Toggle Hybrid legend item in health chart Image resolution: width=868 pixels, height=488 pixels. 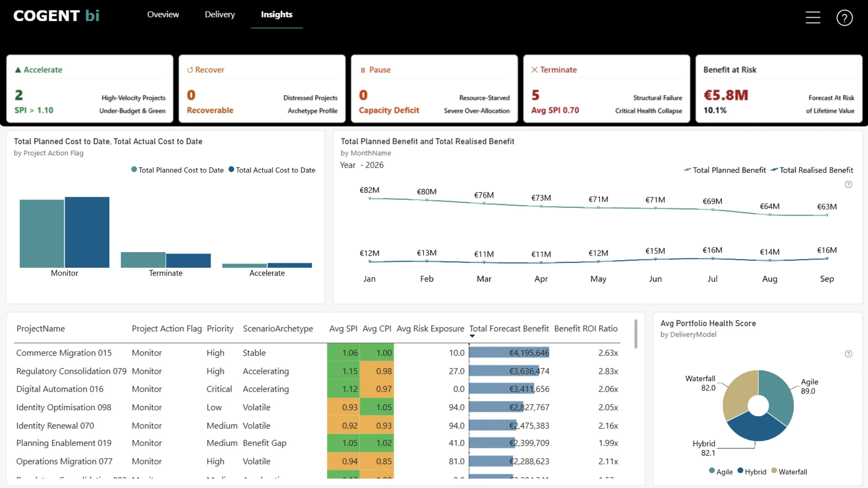coord(752,471)
